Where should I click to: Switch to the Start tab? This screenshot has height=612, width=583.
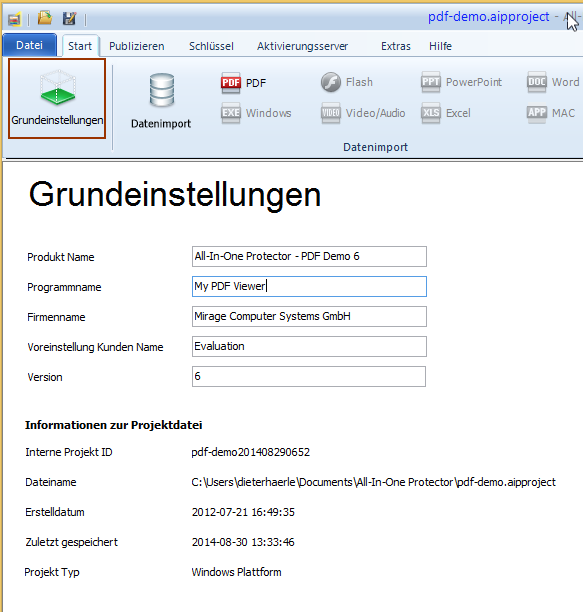pyautogui.click(x=80, y=46)
